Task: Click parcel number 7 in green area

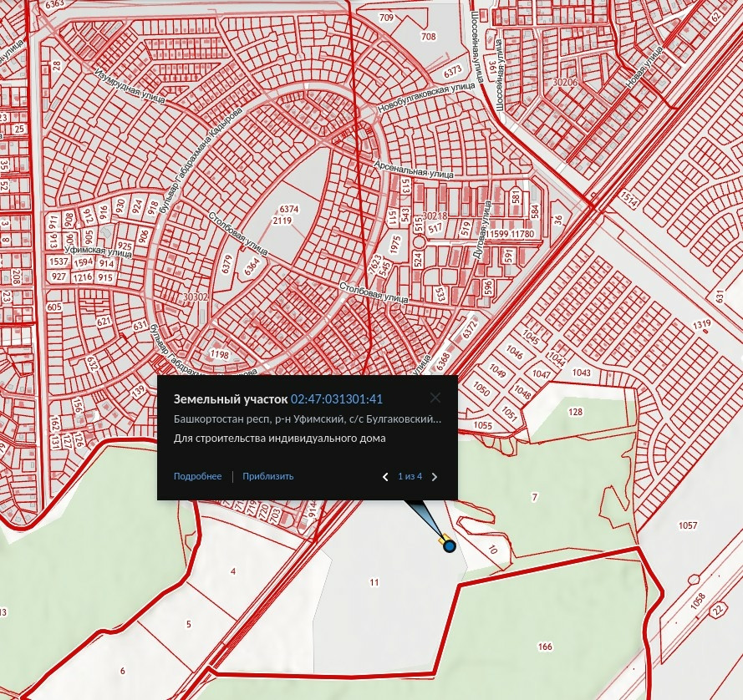Action: pyautogui.click(x=535, y=497)
